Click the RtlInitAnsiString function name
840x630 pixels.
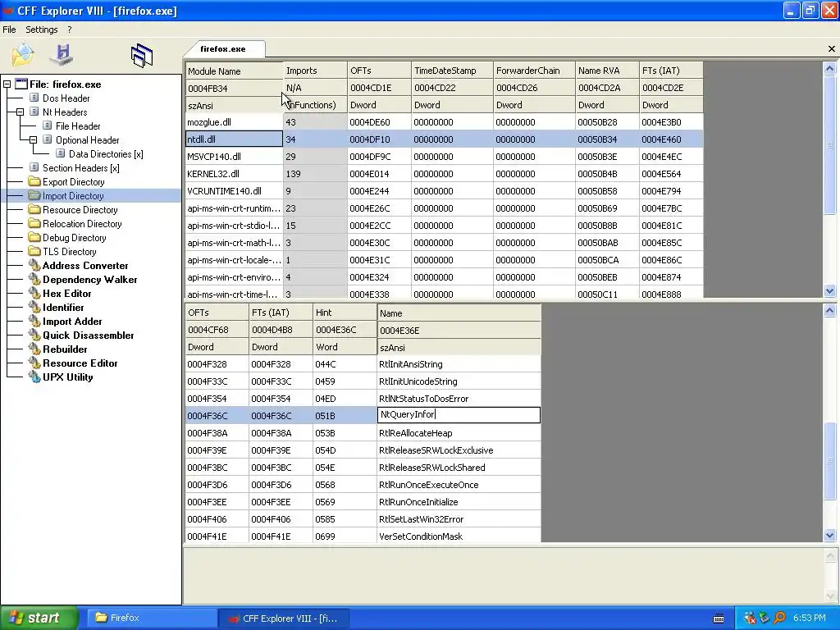411,364
